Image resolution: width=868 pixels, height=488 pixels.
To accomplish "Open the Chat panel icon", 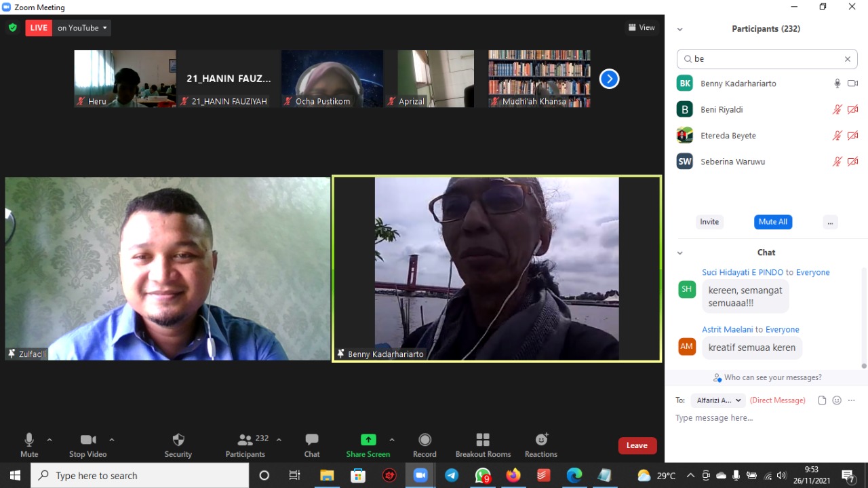I will [x=311, y=445].
